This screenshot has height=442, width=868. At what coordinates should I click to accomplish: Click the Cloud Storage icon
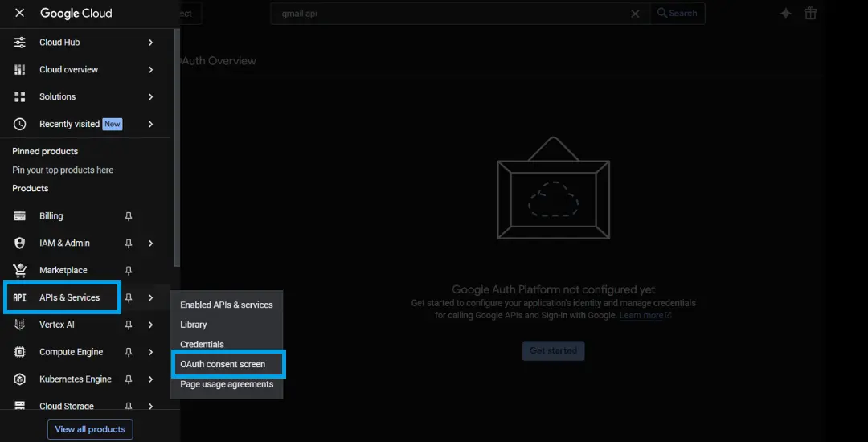click(19, 406)
